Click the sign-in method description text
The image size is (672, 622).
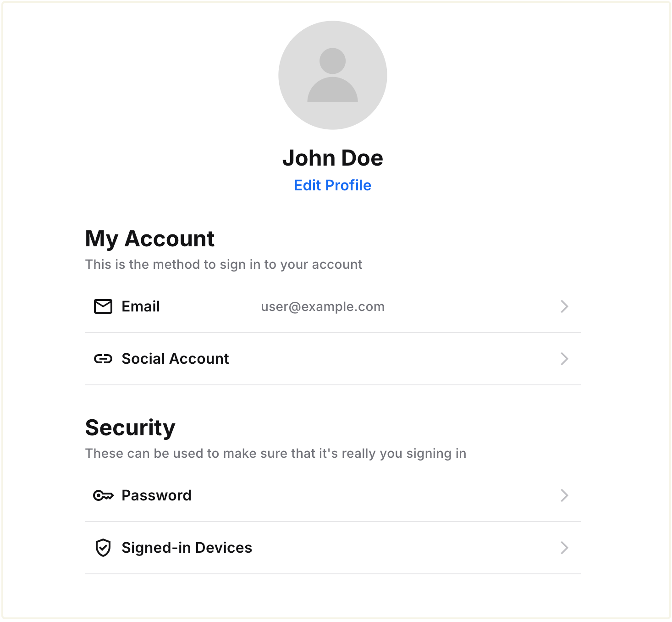[x=224, y=265]
